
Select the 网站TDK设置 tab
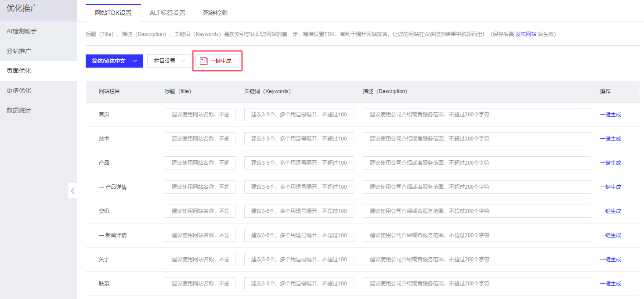114,13
